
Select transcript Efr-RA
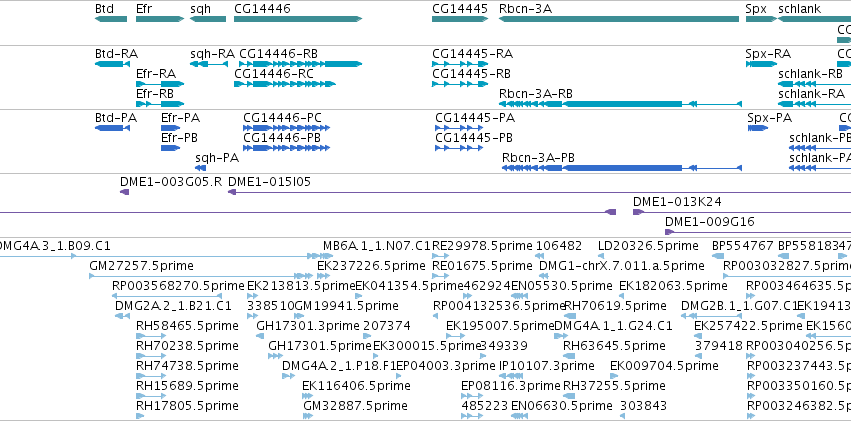coord(160,84)
